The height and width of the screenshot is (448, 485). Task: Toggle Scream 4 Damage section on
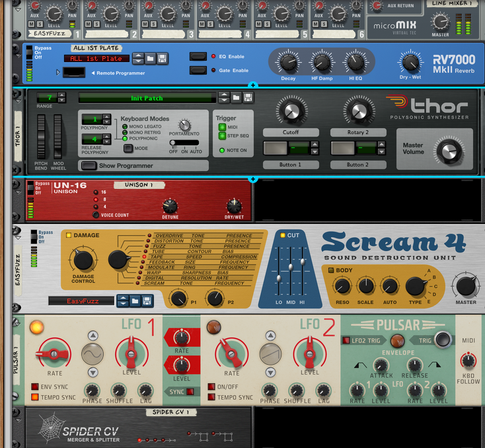point(69,235)
